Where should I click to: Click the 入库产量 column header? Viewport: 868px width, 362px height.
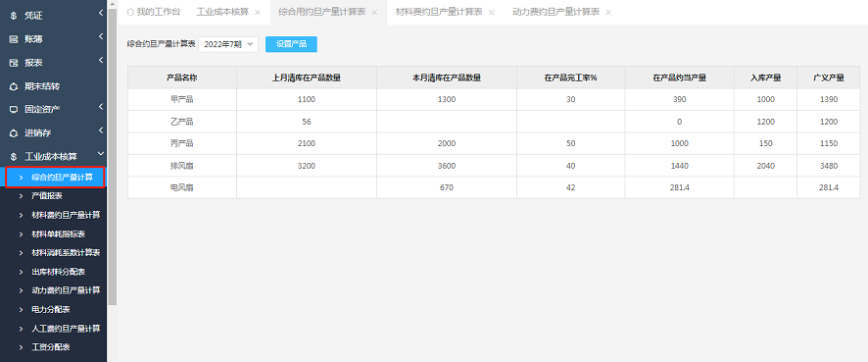tap(765, 78)
